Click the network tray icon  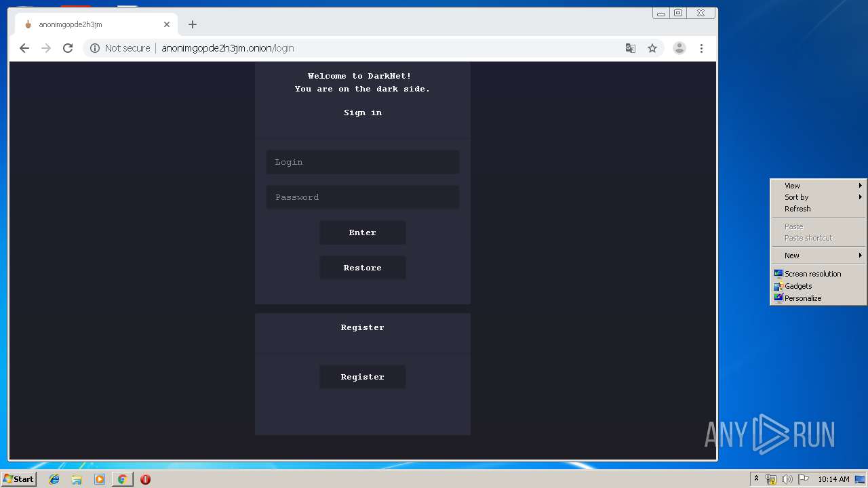point(771,479)
